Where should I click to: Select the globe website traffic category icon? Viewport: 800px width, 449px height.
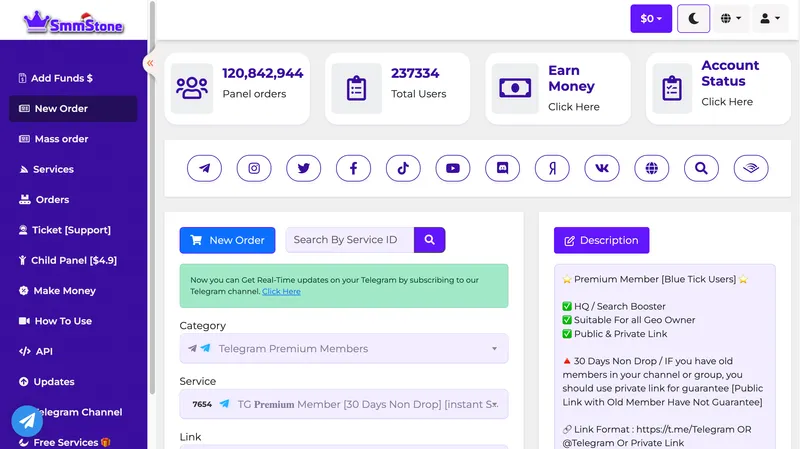[x=652, y=168]
